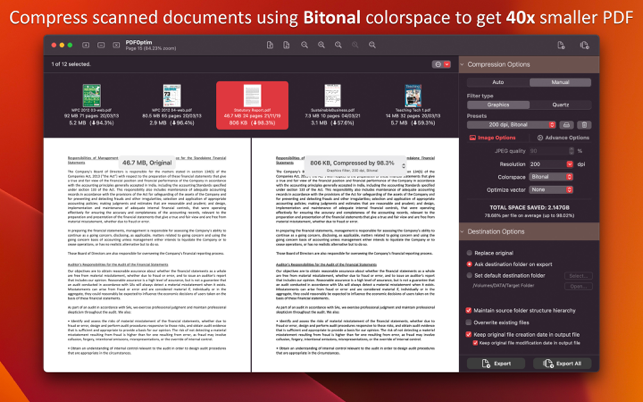
Task: Select Set default destination folder radio
Action: coord(469,276)
